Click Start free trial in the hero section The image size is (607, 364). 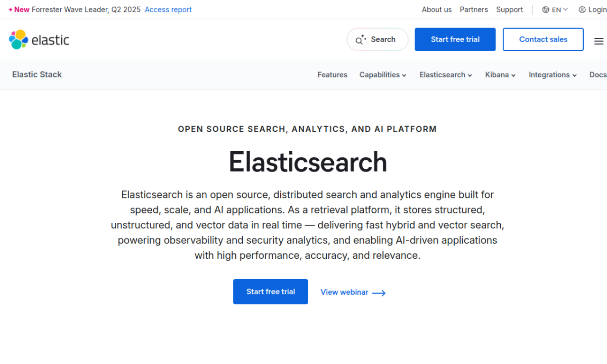270,291
